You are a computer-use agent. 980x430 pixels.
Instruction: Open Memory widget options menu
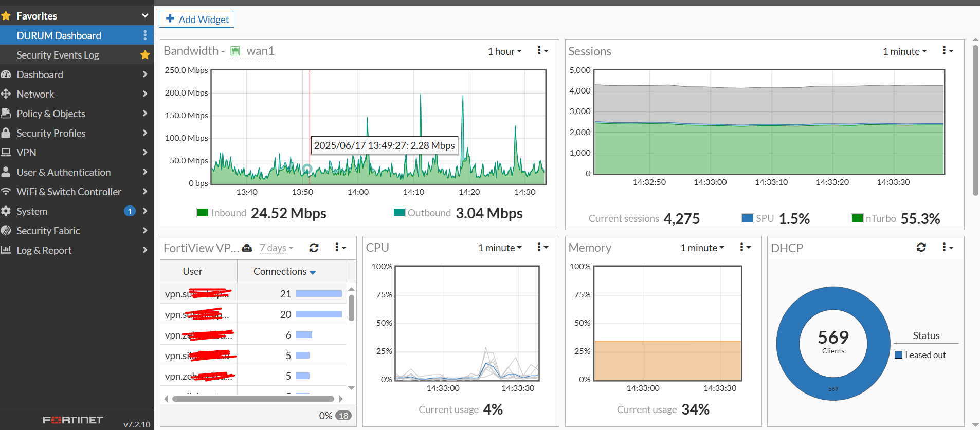(x=745, y=247)
